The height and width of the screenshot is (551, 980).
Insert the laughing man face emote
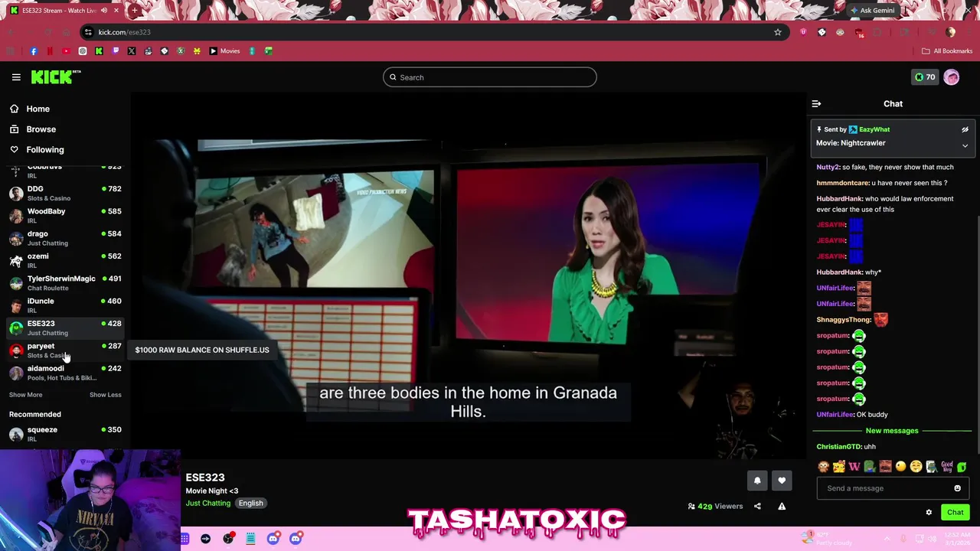pos(885,467)
